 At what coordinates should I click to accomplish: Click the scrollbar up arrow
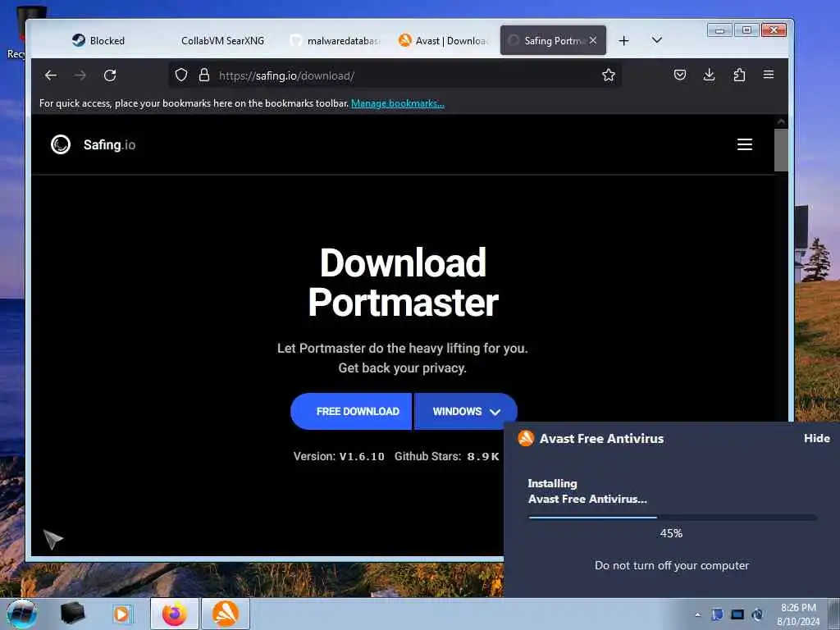pyautogui.click(x=781, y=121)
